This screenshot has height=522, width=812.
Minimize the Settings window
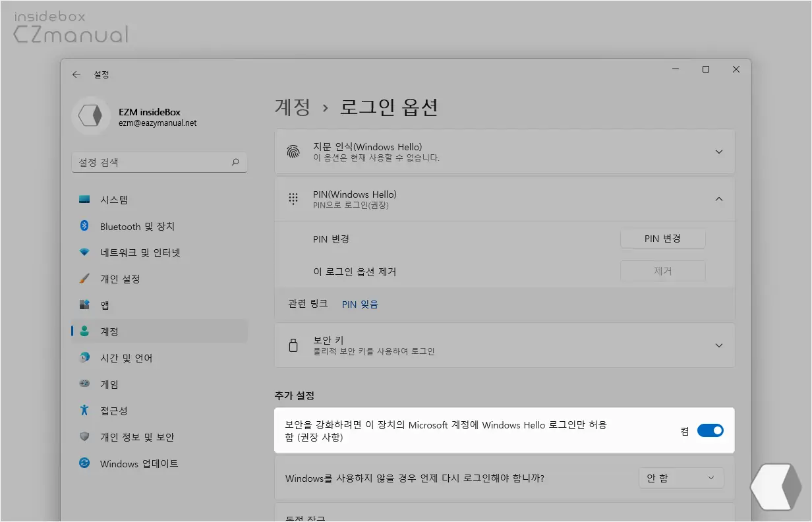coord(675,69)
